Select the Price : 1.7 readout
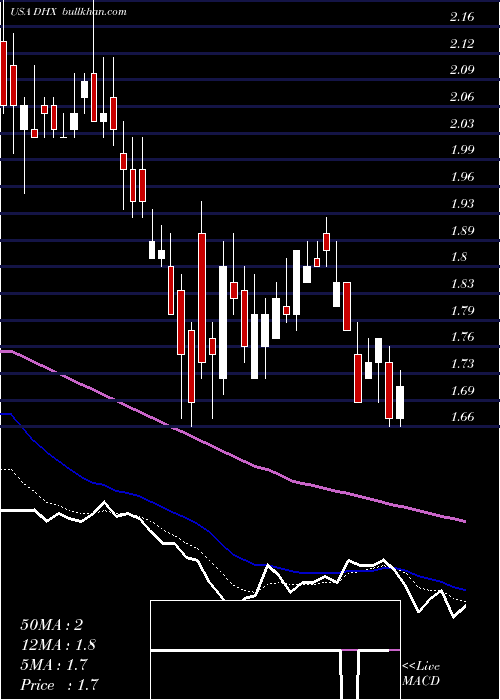Viewport: 500px width, 700px height. [x=59, y=685]
